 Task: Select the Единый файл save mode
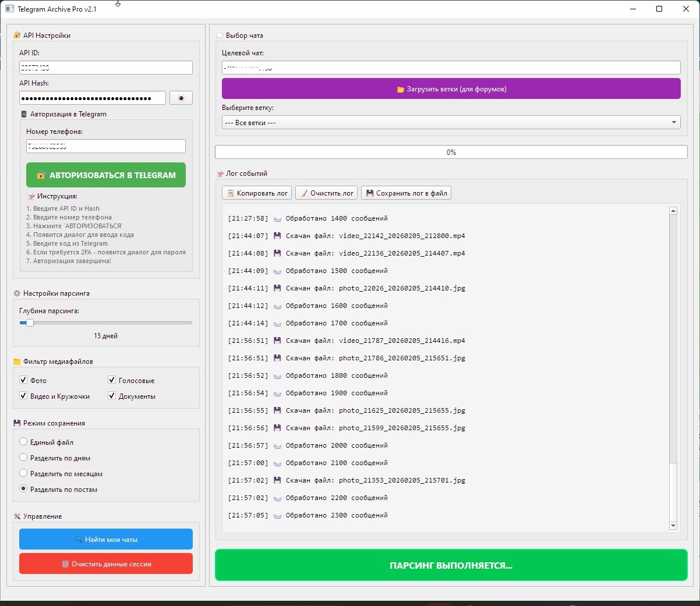(x=23, y=442)
